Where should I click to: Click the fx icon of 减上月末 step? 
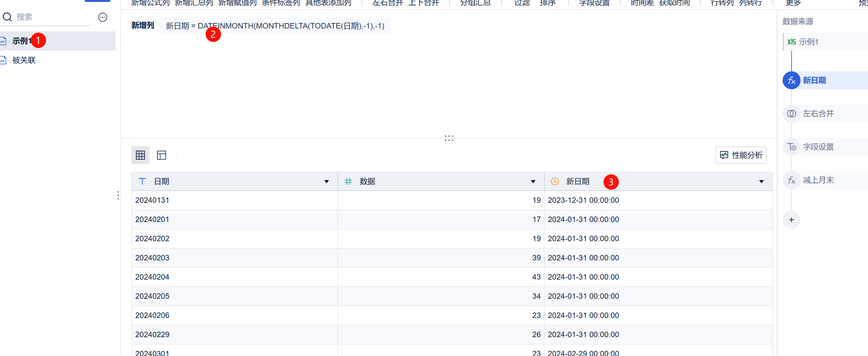coord(791,180)
